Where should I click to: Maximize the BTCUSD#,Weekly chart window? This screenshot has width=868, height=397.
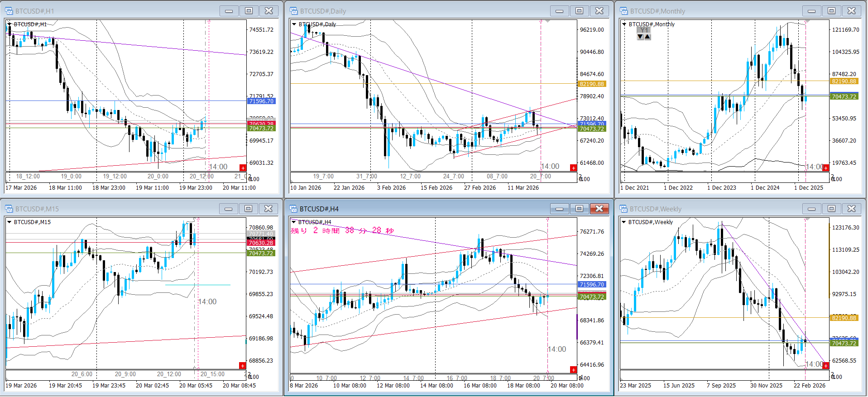point(831,209)
